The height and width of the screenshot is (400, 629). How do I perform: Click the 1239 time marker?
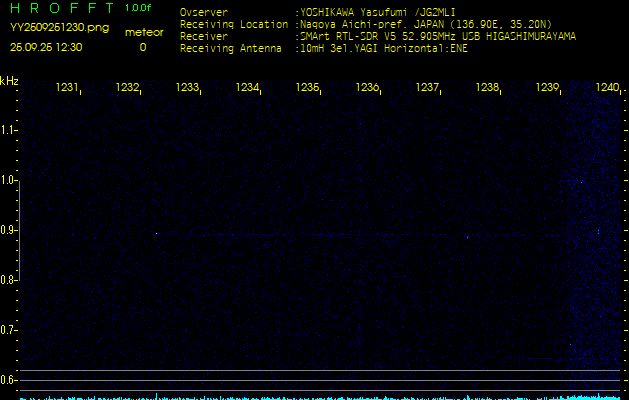(x=548, y=87)
